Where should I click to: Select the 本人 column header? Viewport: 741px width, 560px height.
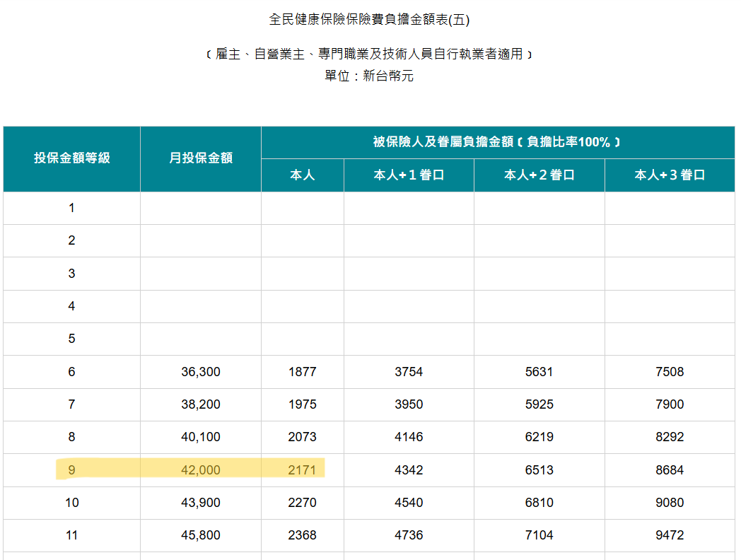pos(302,175)
